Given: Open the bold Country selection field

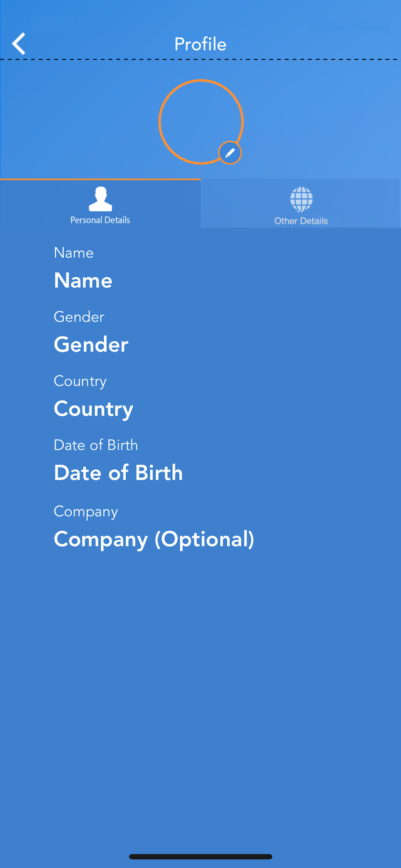Looking at the screenshot, I should tap(93, 409).
